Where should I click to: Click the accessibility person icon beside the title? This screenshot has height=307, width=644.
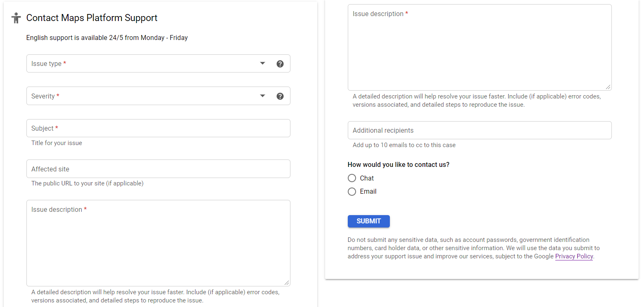[x=16, y=18]
